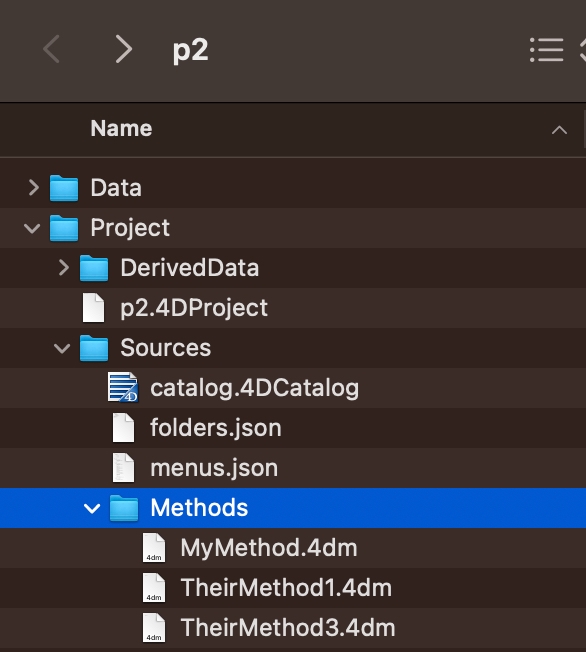Expand the DerivedData folder
Image resolution: width=586 pixels, height=652 pixels.
pos(64,267)
